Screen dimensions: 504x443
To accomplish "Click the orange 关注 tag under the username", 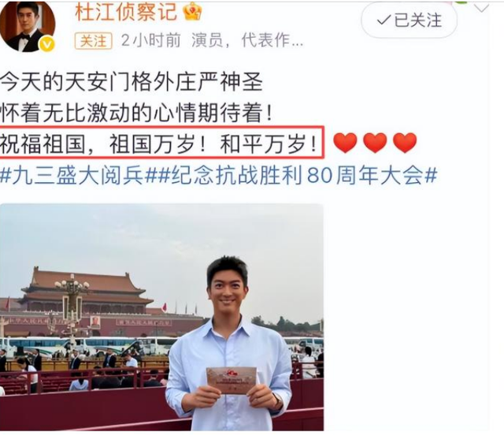I will click(x=93, y=41).
